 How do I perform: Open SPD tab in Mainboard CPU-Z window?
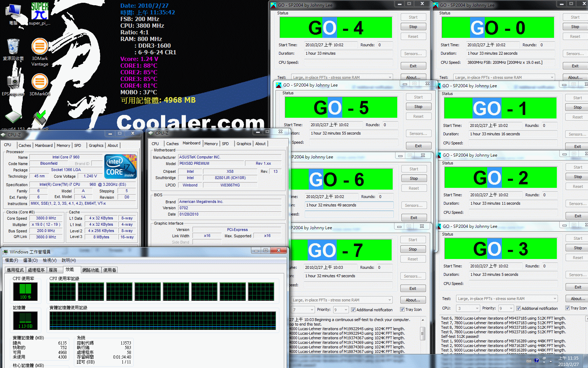[225, 144]
